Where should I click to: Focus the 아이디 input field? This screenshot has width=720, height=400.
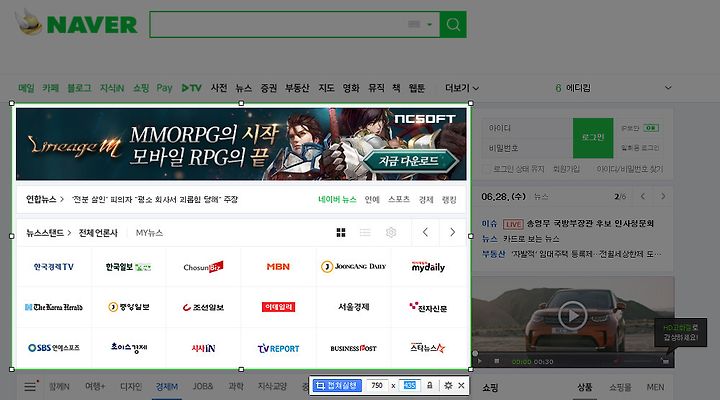click(528, 128)
